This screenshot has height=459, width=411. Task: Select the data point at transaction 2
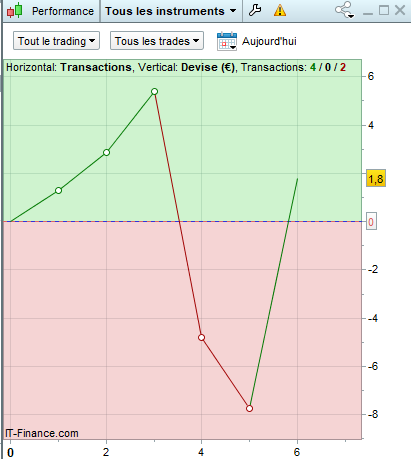[x=106, y=153]
